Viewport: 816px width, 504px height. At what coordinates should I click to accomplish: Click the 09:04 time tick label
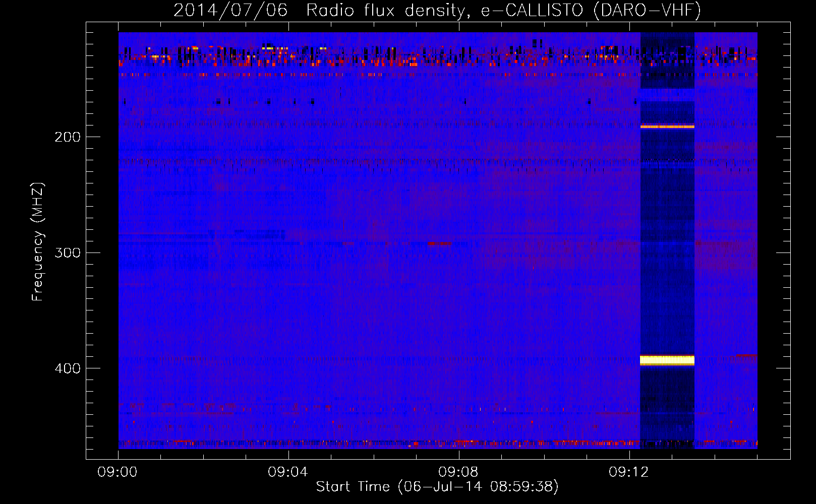288,472
